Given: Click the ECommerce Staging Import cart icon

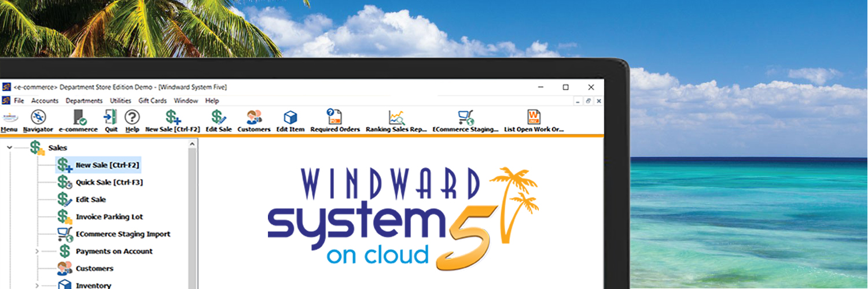Looking at the screenshot, I should [65, 234].
